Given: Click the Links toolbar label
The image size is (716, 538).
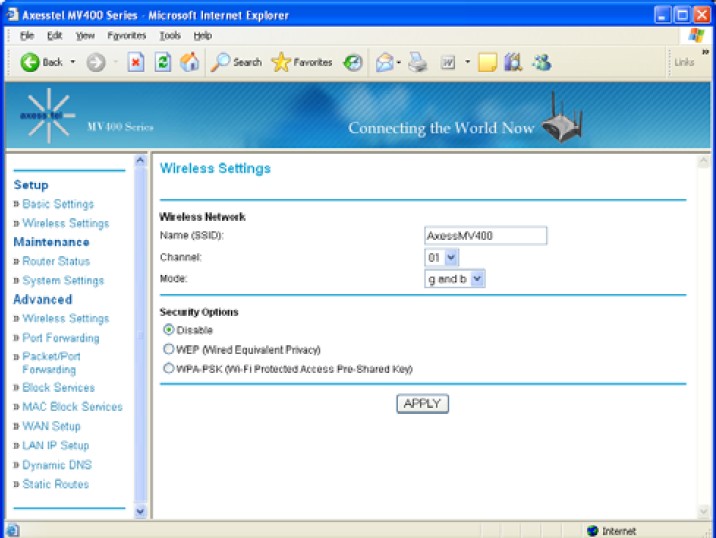Looking at the screenshot, I should pyautogui.click(x=684, y=63).
